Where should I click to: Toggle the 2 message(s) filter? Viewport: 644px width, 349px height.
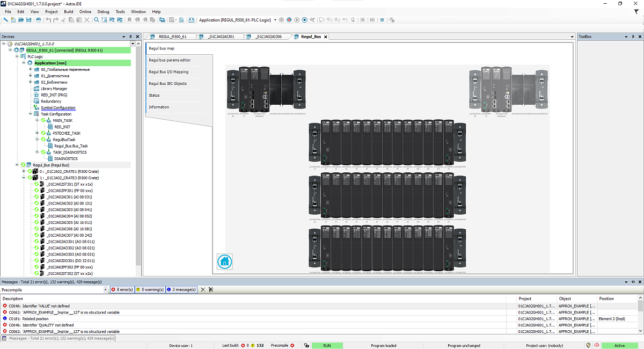pyautogui.click(x=181, y=289)
